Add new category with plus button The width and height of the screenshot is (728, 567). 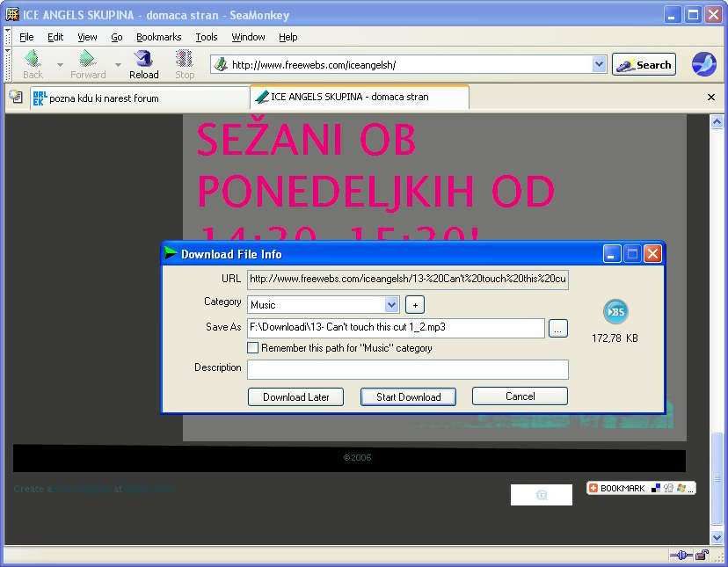415,305
